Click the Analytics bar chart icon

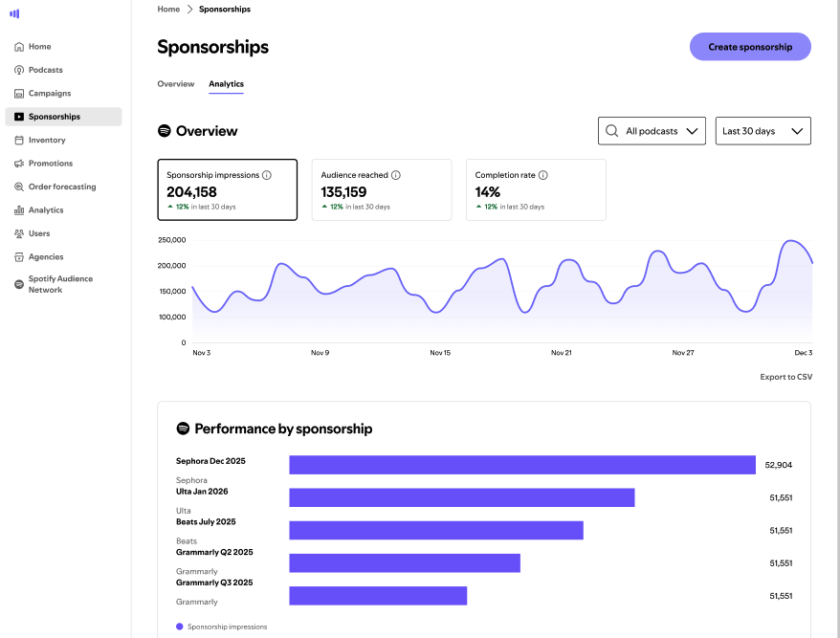click(19, 210)
